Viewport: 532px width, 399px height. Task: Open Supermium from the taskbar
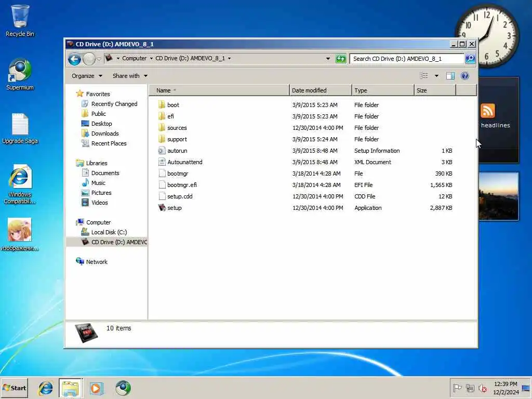(123, 388)
